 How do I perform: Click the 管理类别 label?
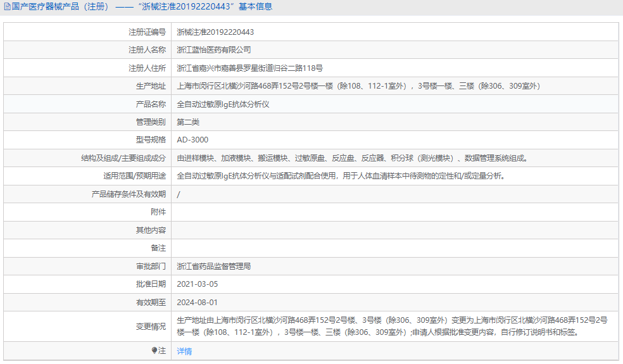click(x=151, y=122)
